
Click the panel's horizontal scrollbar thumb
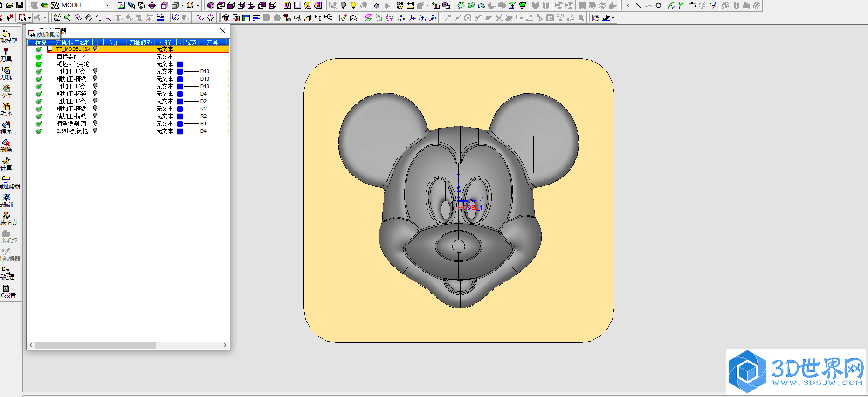point(96,345)
